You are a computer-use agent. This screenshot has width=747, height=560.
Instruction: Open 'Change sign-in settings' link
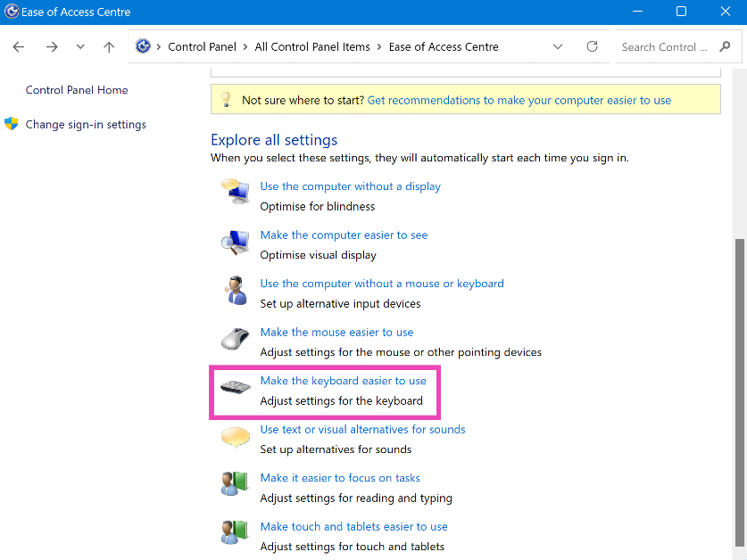86,125
